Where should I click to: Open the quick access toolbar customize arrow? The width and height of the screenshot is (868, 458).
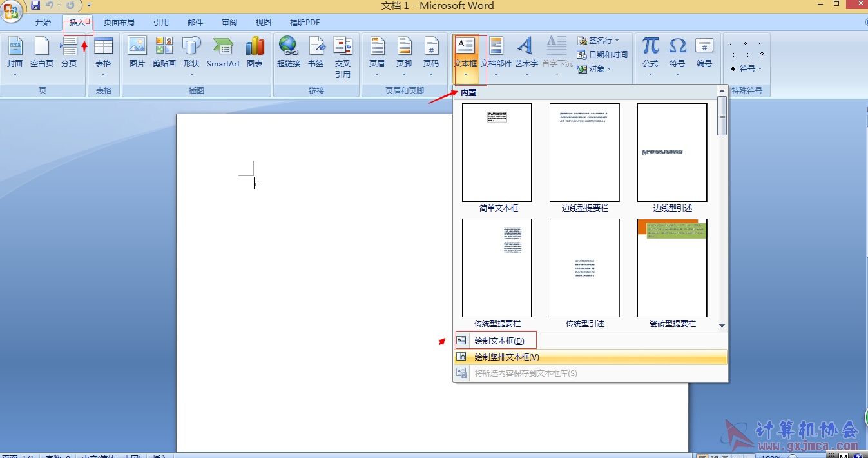[x=90, y=6]
